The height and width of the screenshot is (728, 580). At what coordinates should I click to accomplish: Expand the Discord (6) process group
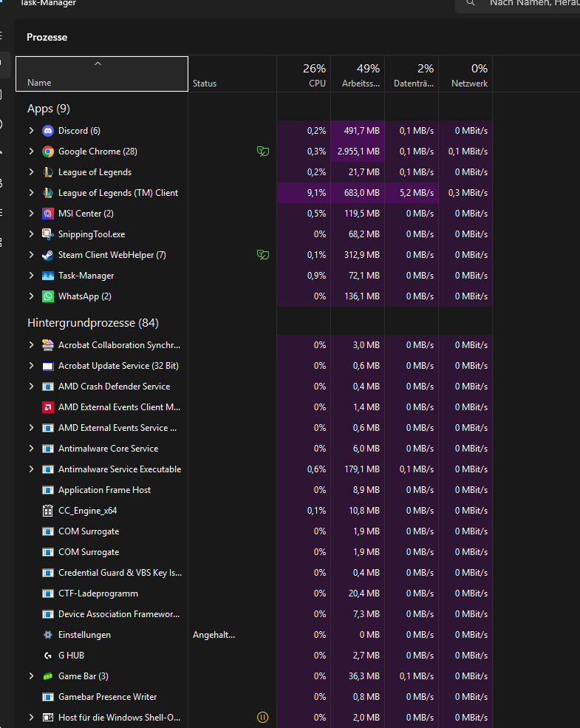click(x=31, y=131)
